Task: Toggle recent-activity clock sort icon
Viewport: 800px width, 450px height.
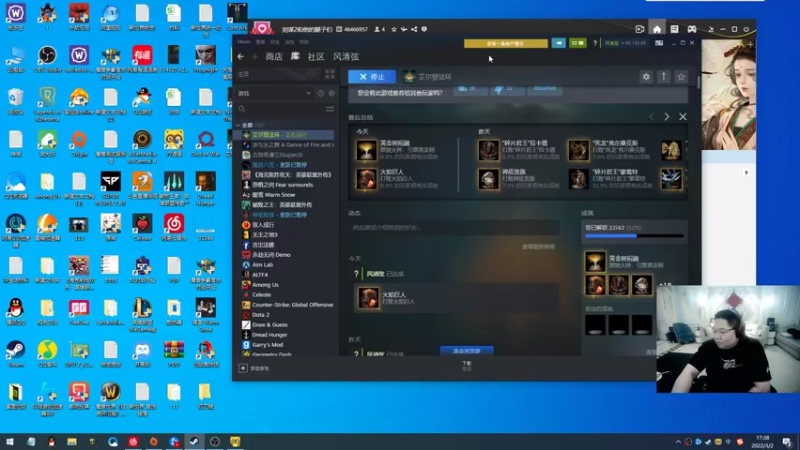Action: 321,93
